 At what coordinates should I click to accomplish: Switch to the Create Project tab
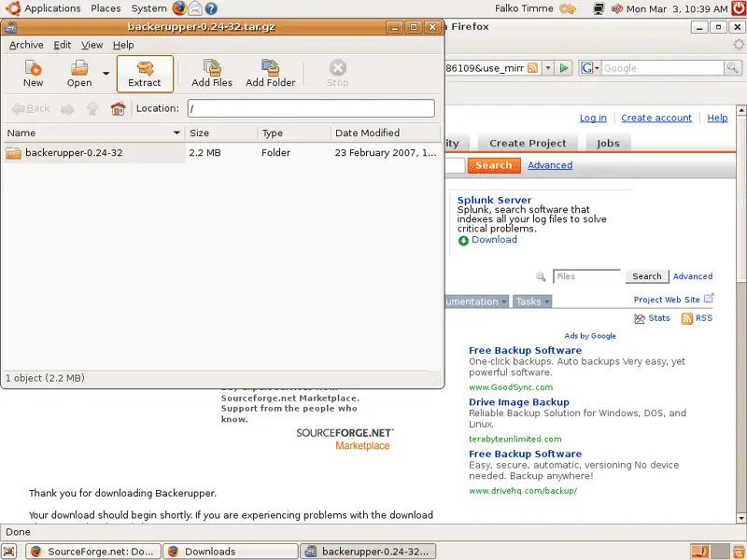(x=528, y=144)
